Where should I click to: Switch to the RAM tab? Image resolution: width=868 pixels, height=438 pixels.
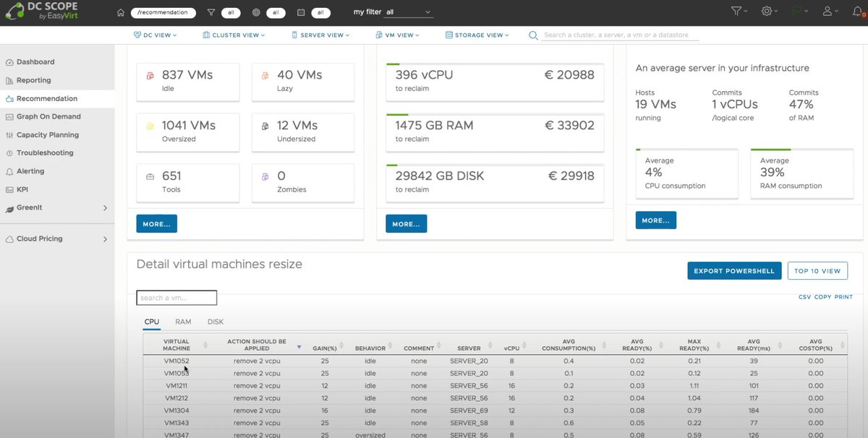pos(183,322)
